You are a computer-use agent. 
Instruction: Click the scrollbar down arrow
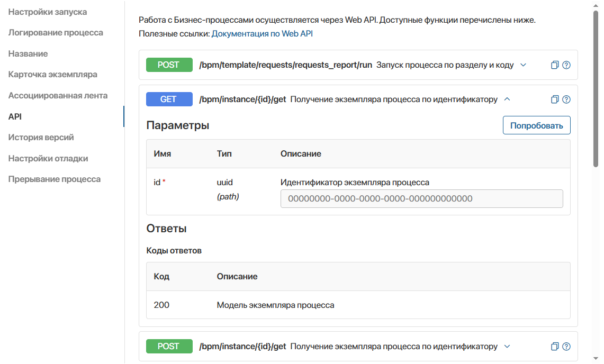coord(596,359)
